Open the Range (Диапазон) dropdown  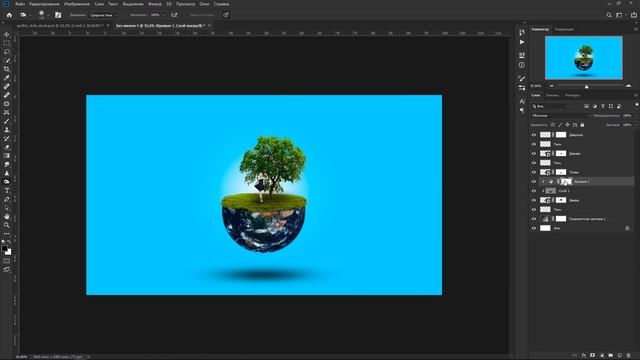coord(103,15)
